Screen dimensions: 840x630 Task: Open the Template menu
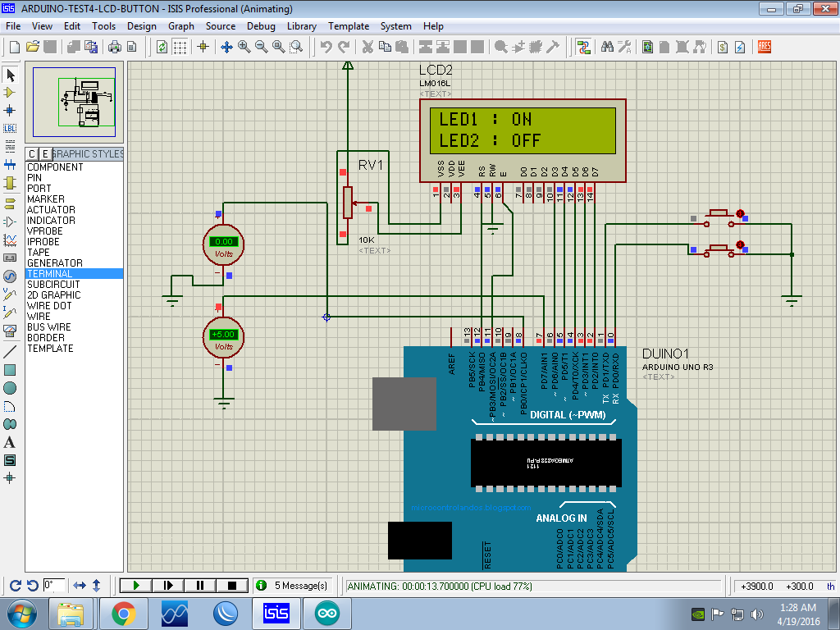349,26
